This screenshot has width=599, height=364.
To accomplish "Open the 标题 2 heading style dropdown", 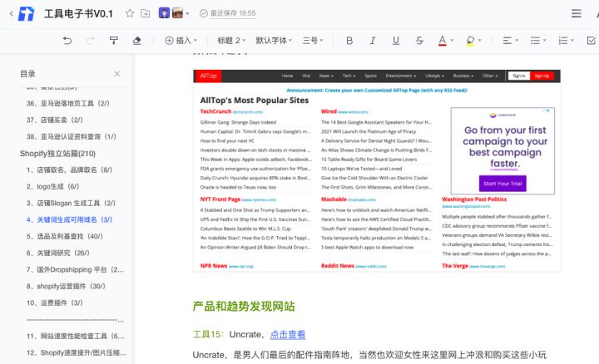I will [231, 40].
